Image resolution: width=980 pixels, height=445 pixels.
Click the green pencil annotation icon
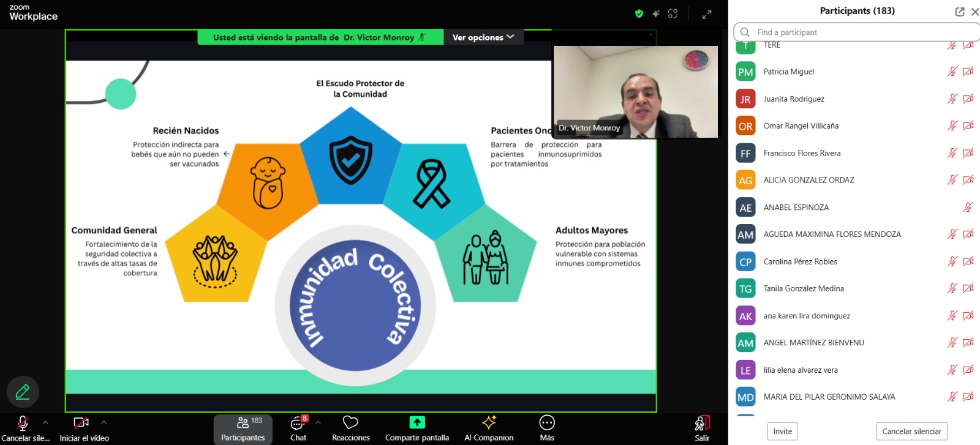[23, 392]
